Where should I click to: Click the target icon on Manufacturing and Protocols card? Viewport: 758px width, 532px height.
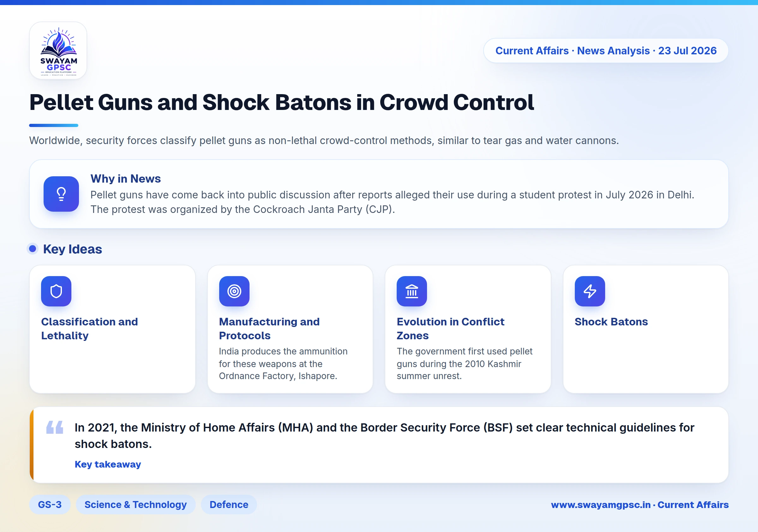tap(234, 291)
